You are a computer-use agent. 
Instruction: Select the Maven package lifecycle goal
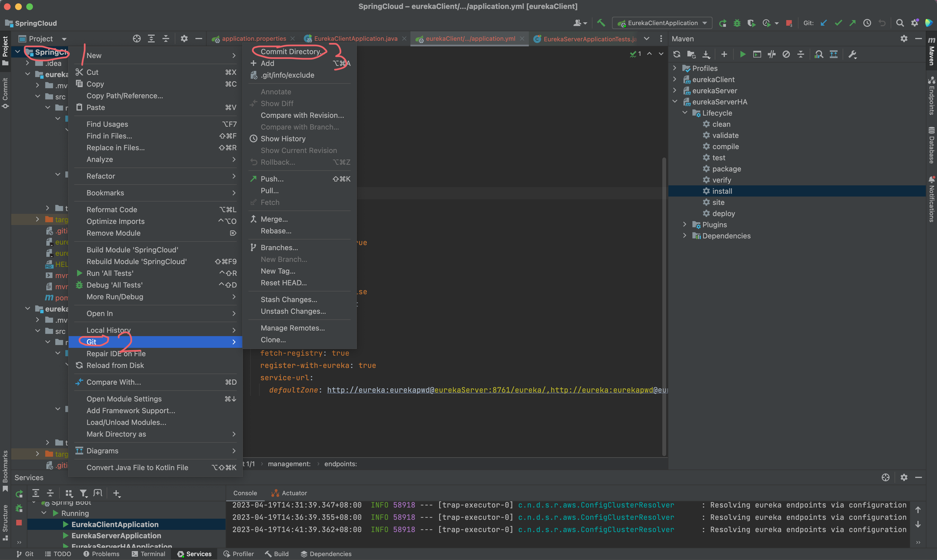point(726,169)
